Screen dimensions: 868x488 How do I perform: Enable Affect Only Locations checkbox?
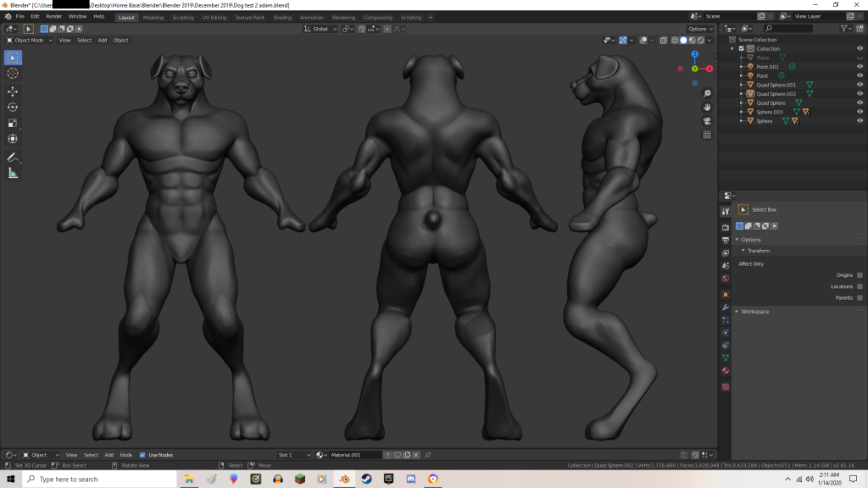point(860,286)
